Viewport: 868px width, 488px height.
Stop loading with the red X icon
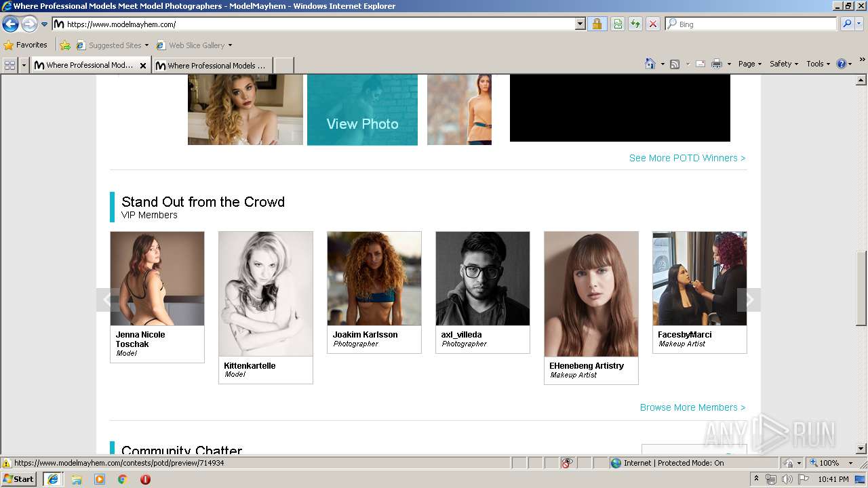coord(653,24)
